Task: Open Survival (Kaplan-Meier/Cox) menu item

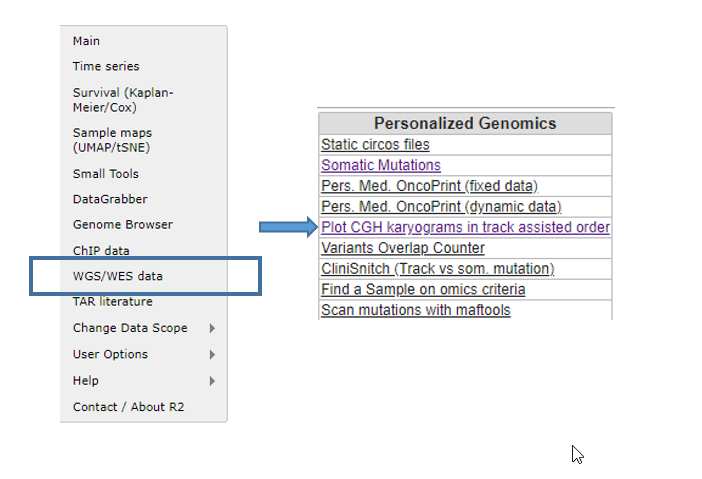Action: [x=123, y=100]
